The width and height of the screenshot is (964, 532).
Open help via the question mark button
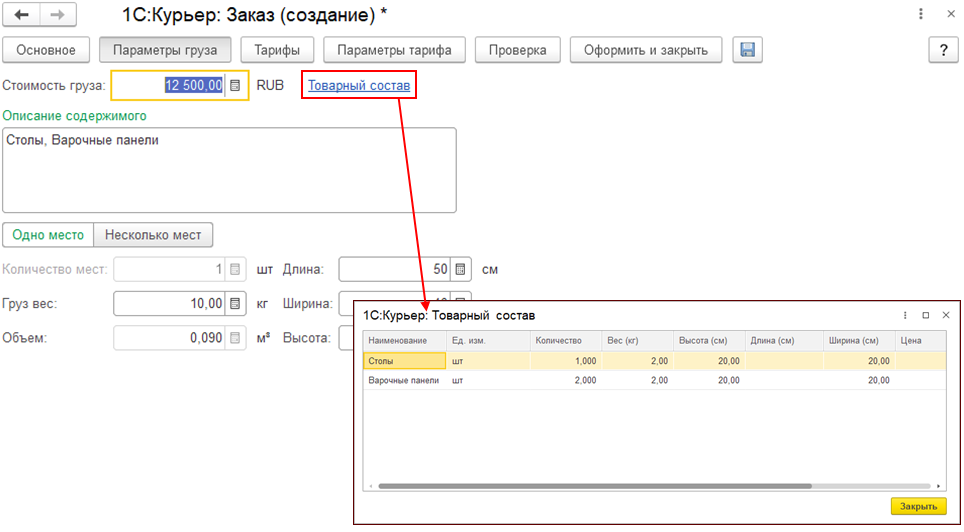[943, 50]
